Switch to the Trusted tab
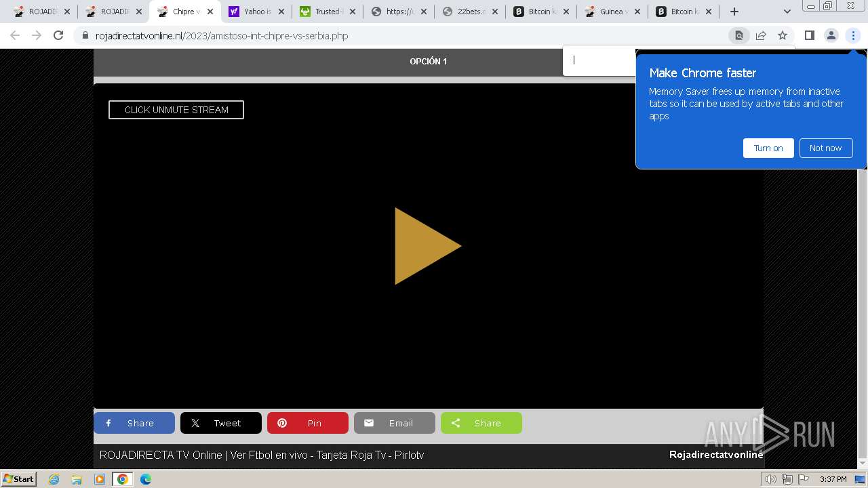Viewport: 868px width, 488px height. point(328,12)
